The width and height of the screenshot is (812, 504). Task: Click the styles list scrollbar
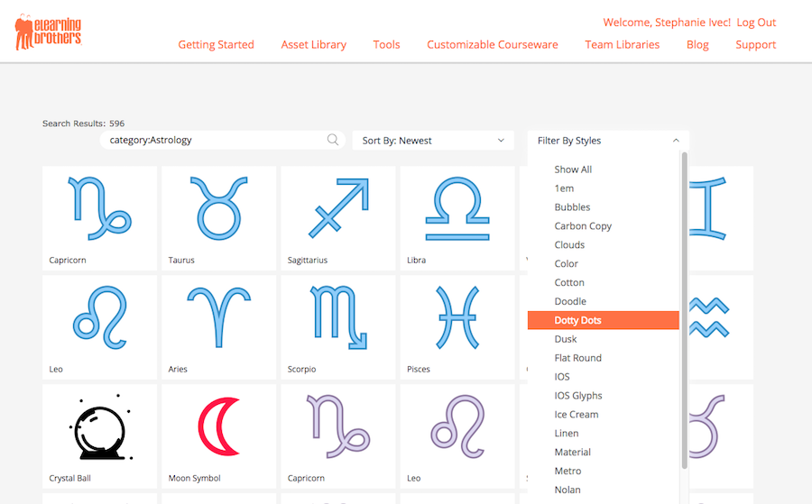point(684,307)
